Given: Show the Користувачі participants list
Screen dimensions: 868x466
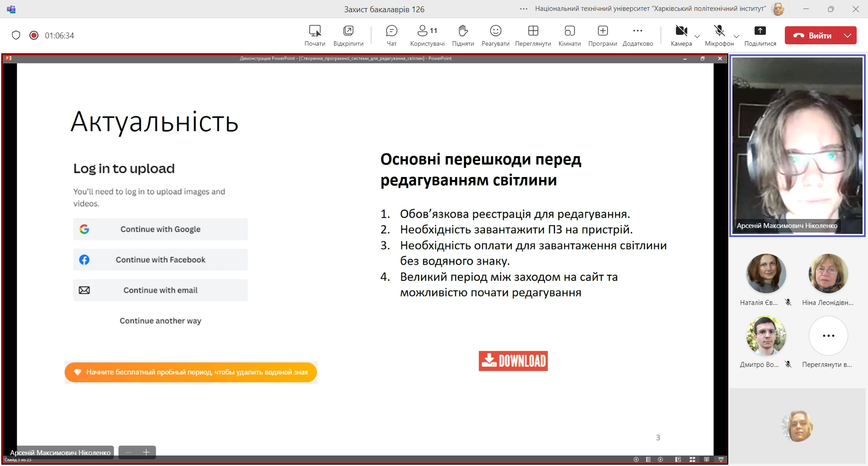Looking at the screenshot, I should [x=427, y=35].
